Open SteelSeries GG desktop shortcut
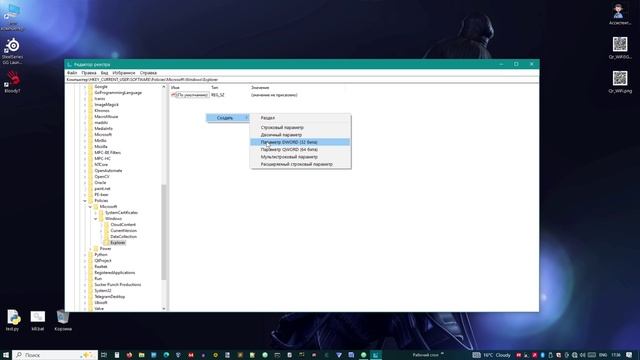This screenshot has width=640, height=360. click(12, 51)
